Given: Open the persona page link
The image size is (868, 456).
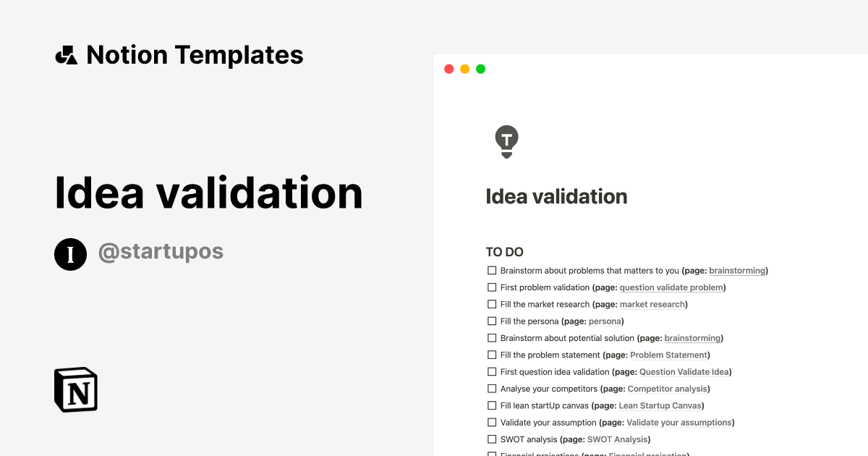Looking at the screenshot, I should click(605, 321).
